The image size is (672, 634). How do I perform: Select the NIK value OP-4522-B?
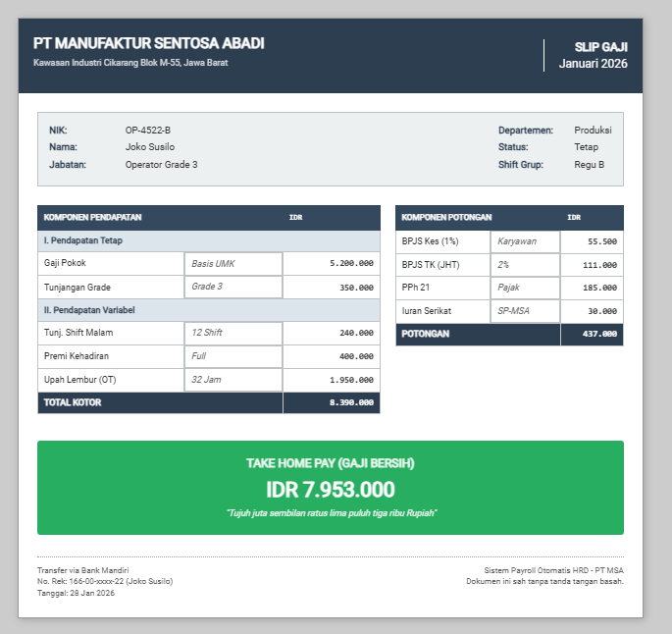[x=148, y=131]
